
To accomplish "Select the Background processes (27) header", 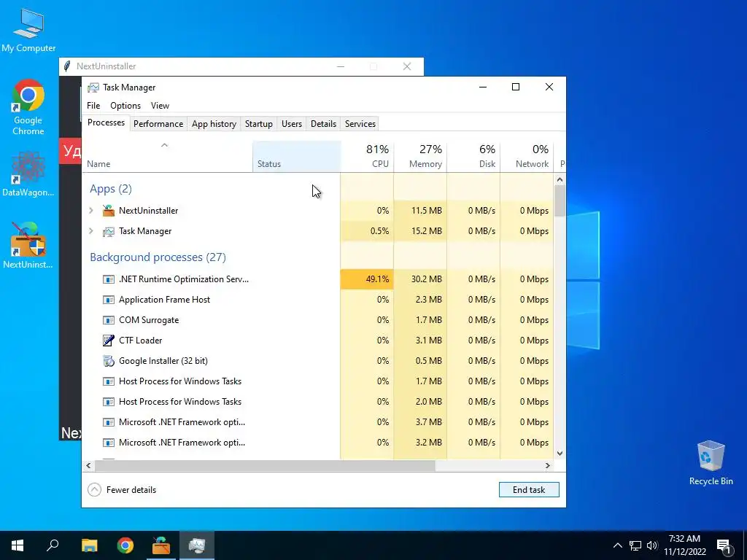I will [158, 257].
